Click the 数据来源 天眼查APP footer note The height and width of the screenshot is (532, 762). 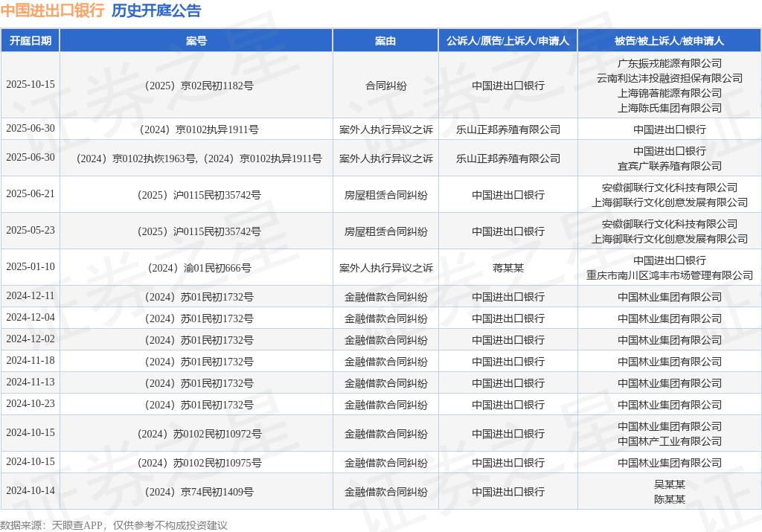[x=114, y=525]
